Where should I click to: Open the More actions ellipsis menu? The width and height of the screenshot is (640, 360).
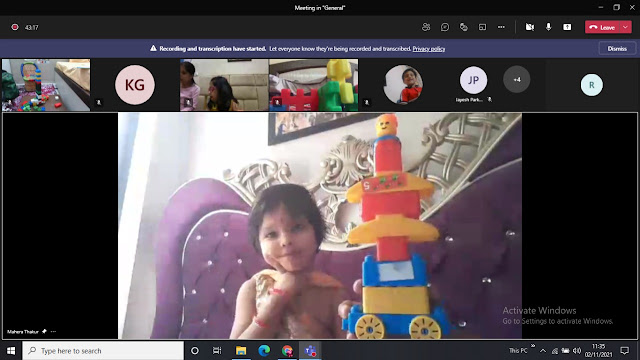coord(501,27)
